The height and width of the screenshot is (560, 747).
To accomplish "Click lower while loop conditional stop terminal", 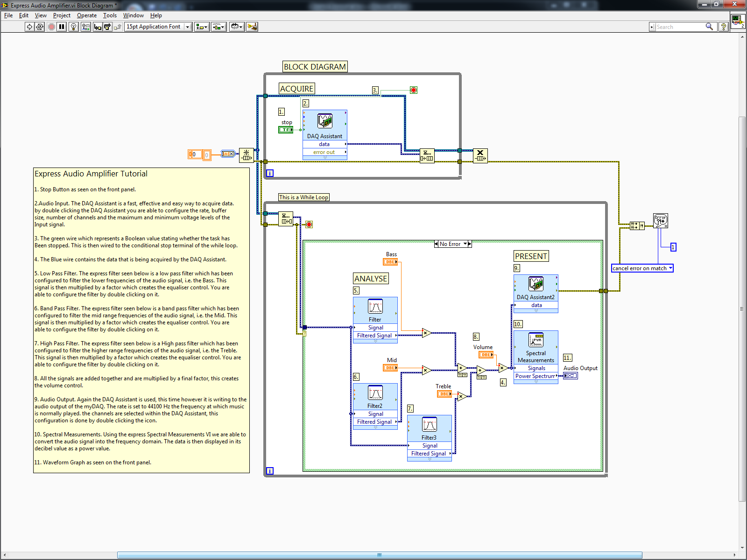I will [x=309, y=224].
